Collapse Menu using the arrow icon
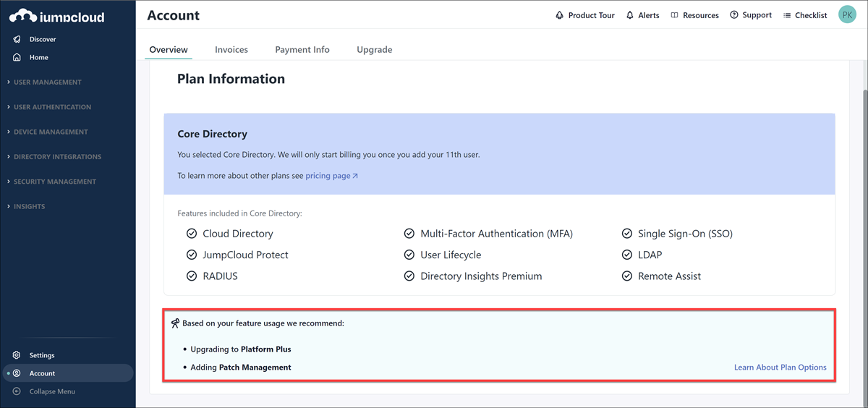 [x=17, y=391]
